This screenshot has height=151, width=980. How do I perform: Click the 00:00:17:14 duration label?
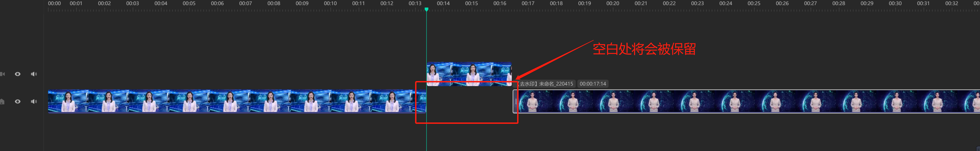[x=592, y=84]
